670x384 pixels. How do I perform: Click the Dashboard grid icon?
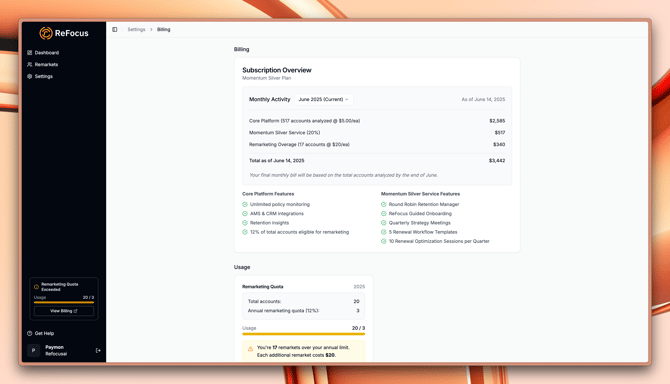point(29,53)
